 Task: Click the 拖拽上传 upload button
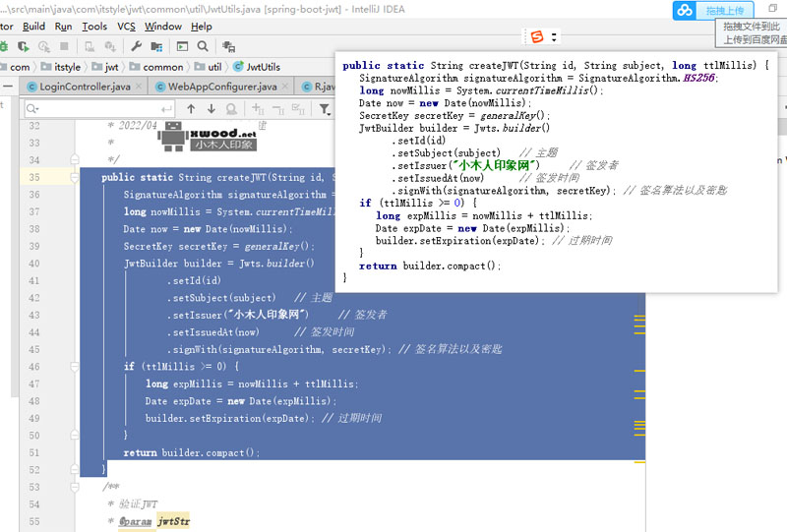[x=725, y=11]
